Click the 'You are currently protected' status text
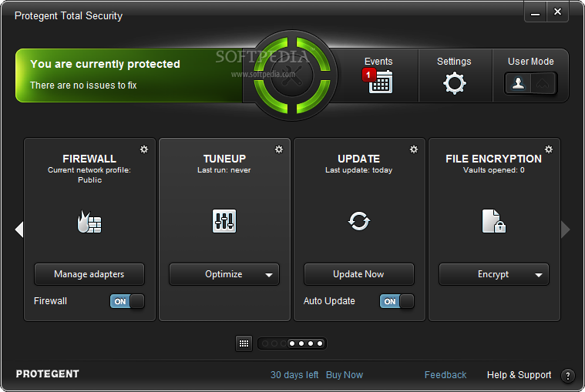This screenshot has height=392, width=585. (106, 64)
